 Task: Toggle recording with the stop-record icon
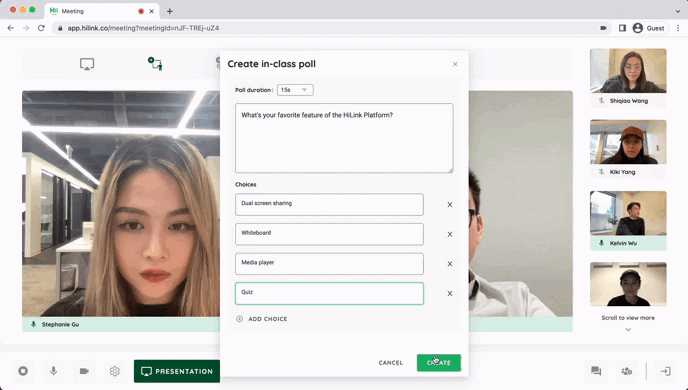coord(23,371)
